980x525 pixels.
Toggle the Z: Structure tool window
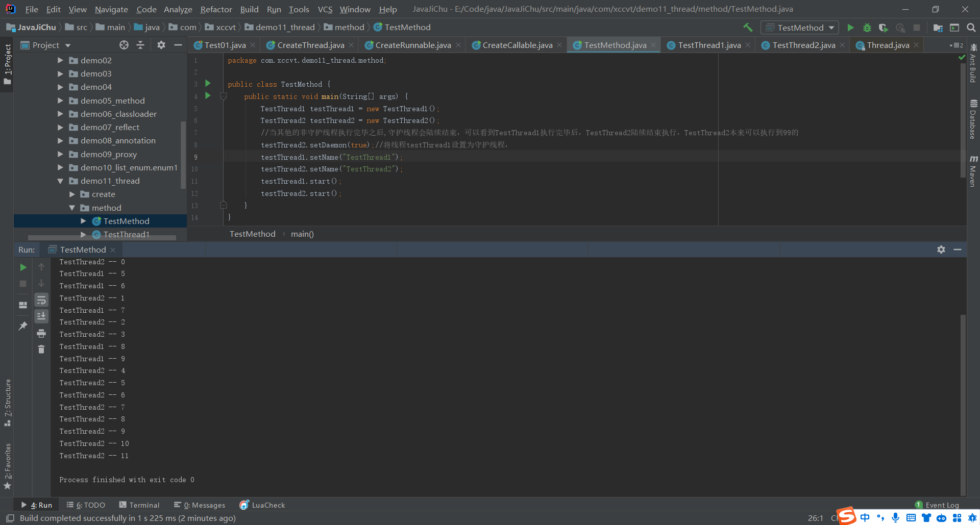point(7,403)
